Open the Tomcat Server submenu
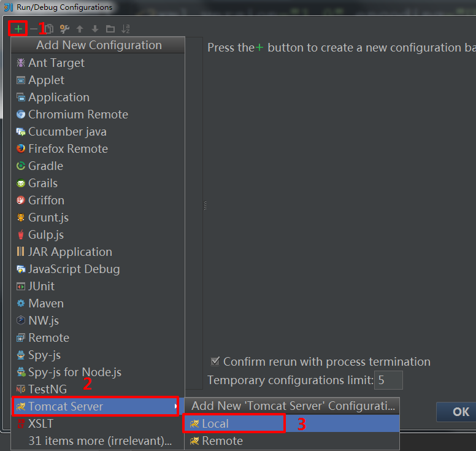476x451 pixels. coord(98,406)
